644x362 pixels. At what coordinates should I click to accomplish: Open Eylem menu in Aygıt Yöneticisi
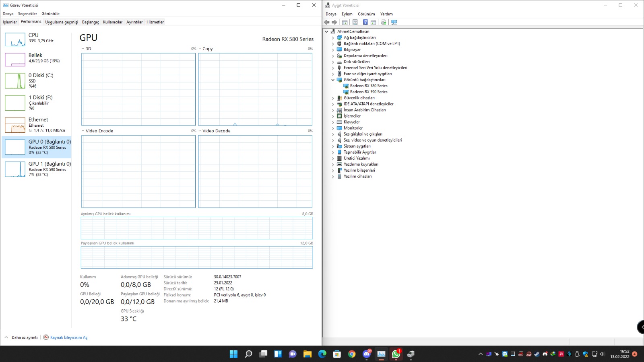tap(347, 14)
